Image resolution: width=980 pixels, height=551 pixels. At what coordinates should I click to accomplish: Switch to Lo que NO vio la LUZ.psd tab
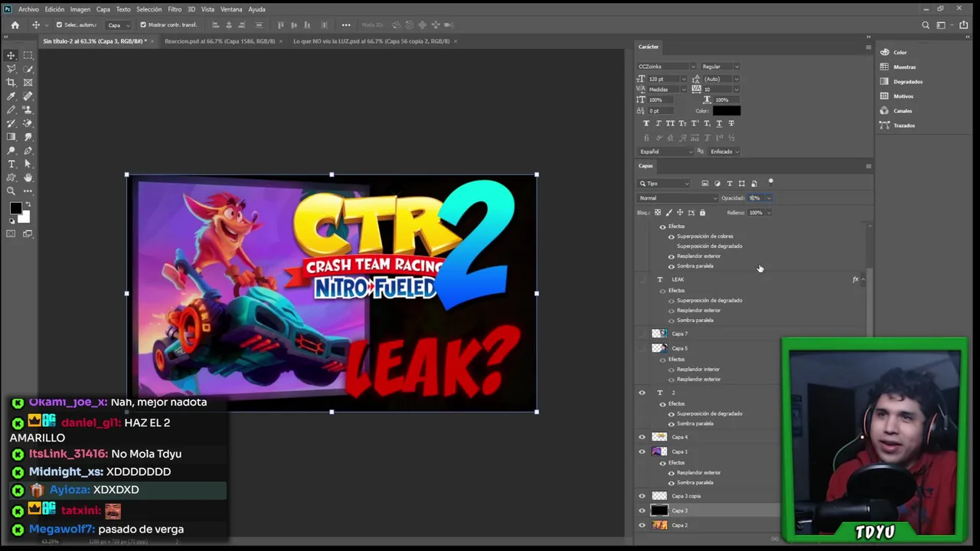[371, 41]
